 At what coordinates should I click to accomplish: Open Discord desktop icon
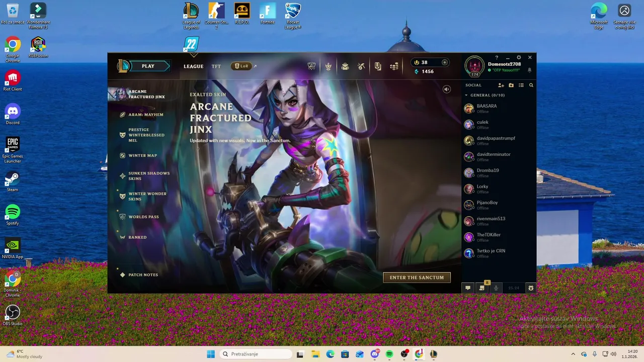click(13, 114)
